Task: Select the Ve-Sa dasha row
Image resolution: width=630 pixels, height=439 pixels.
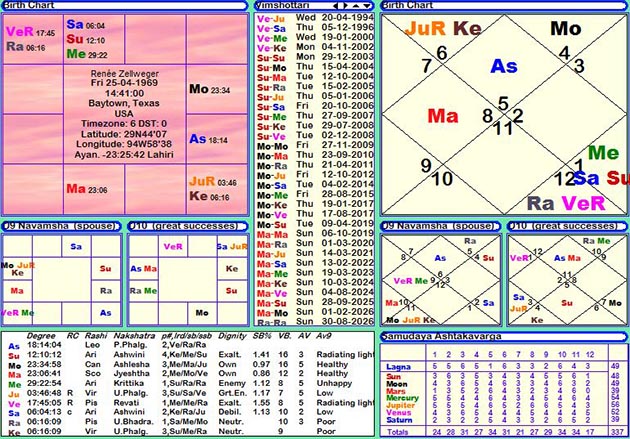Action: (315, 28)
